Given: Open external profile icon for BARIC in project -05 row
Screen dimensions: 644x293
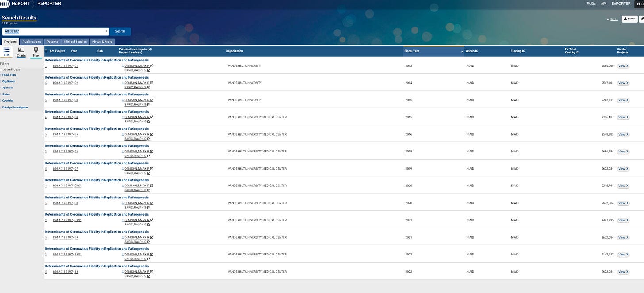Looking at the screenshot, I should point(149,139).
